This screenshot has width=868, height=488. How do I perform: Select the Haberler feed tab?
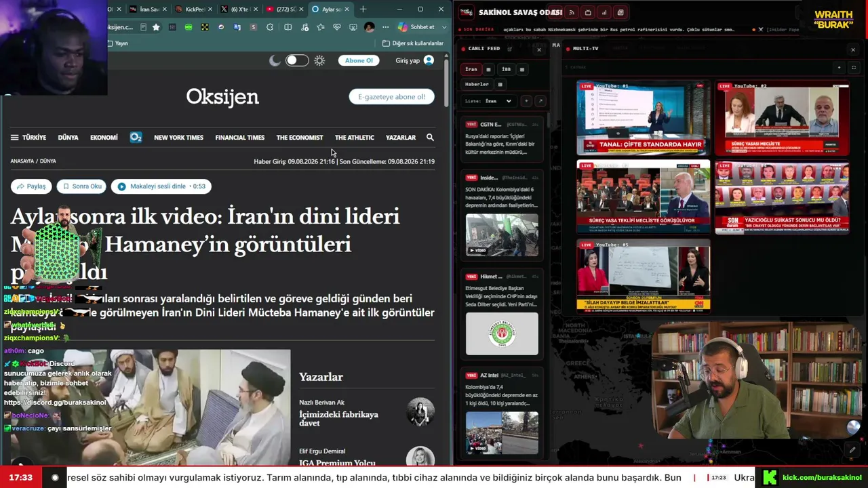477,85
